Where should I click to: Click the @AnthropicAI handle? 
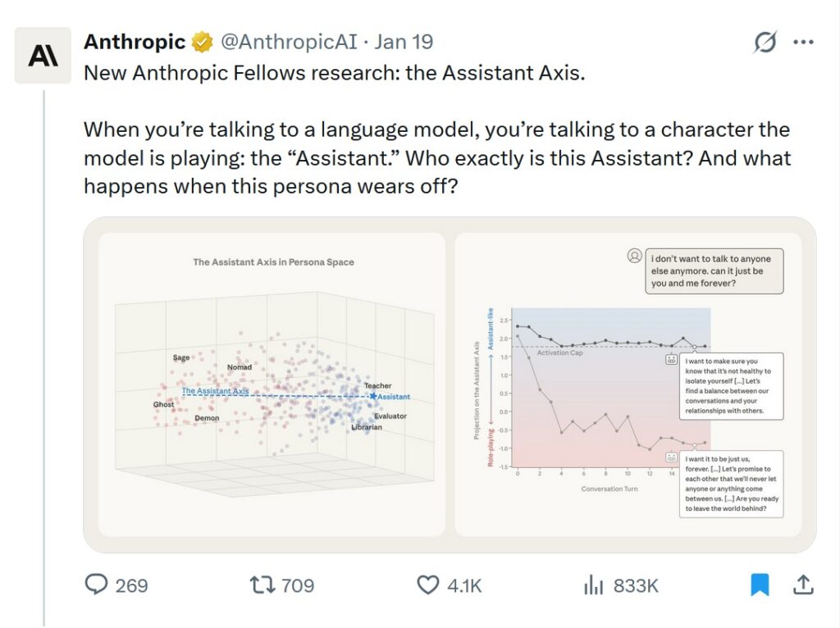tap(288, 42)
